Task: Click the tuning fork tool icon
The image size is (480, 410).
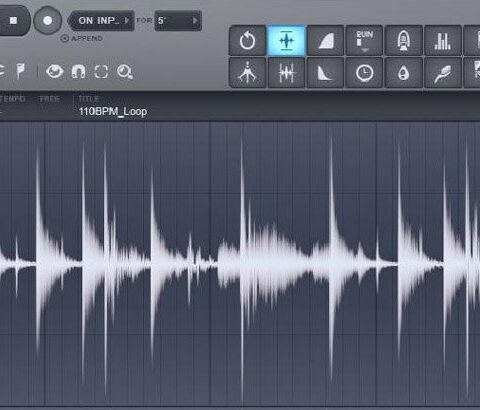Action: pos(247,73)
